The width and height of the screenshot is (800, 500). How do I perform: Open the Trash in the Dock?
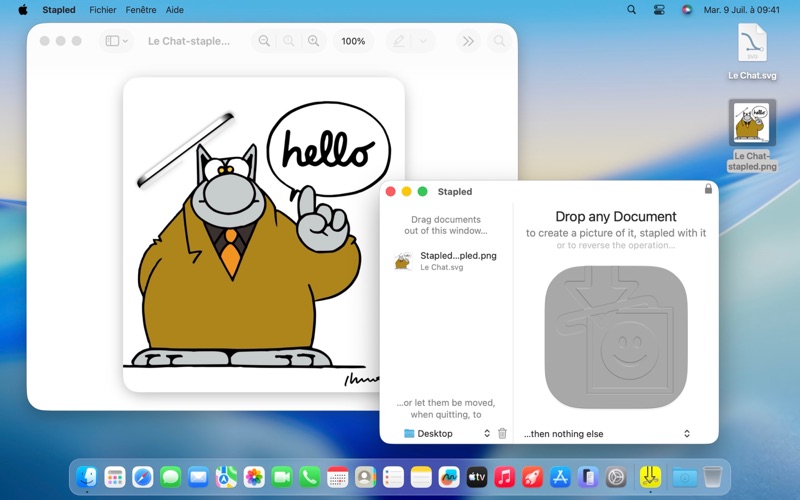click(x=712, y=478)
